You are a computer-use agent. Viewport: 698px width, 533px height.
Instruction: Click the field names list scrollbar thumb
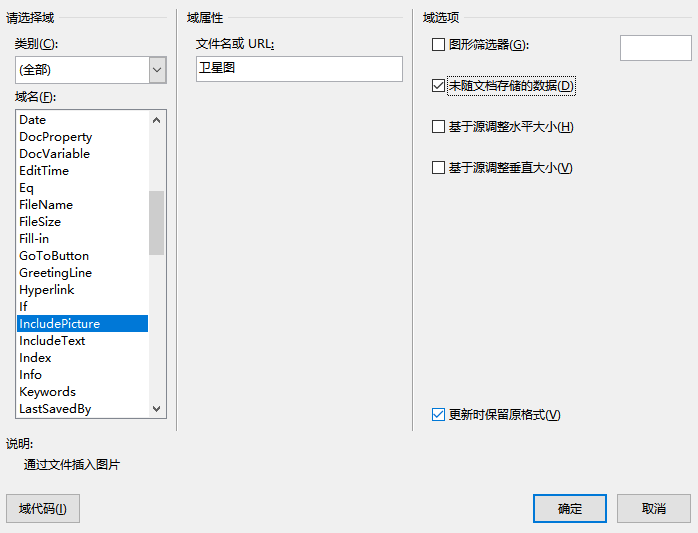(156, 223)
